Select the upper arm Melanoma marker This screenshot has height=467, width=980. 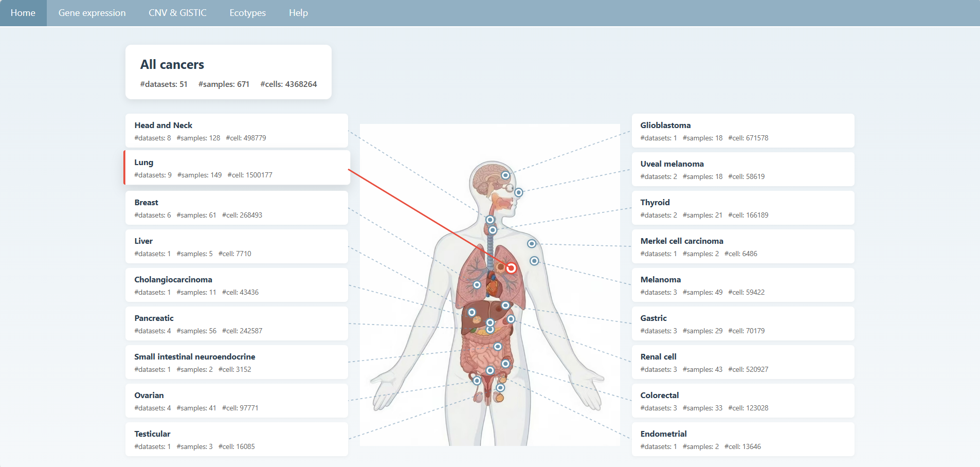click(534, 261)
